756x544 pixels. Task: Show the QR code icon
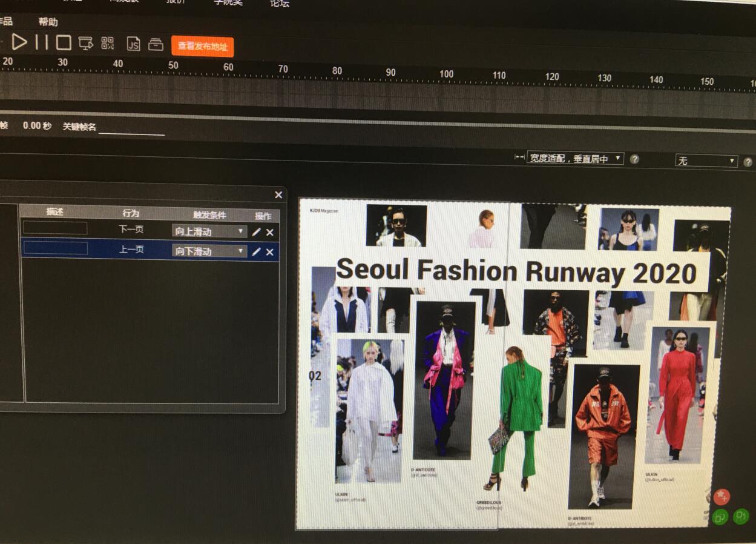point(107,43)
